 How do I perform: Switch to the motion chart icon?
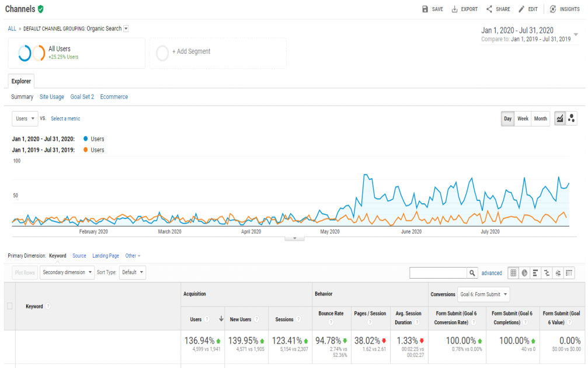coord(571,119)
